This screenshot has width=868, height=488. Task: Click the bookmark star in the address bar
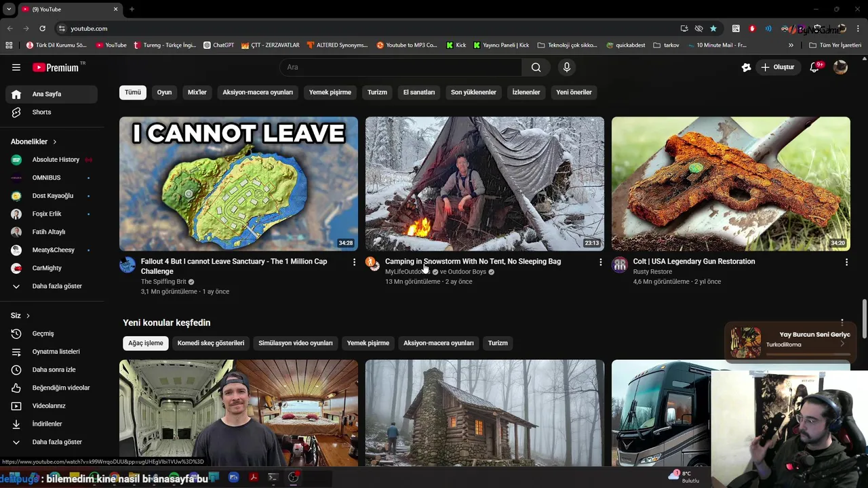[x=713, y=28]
